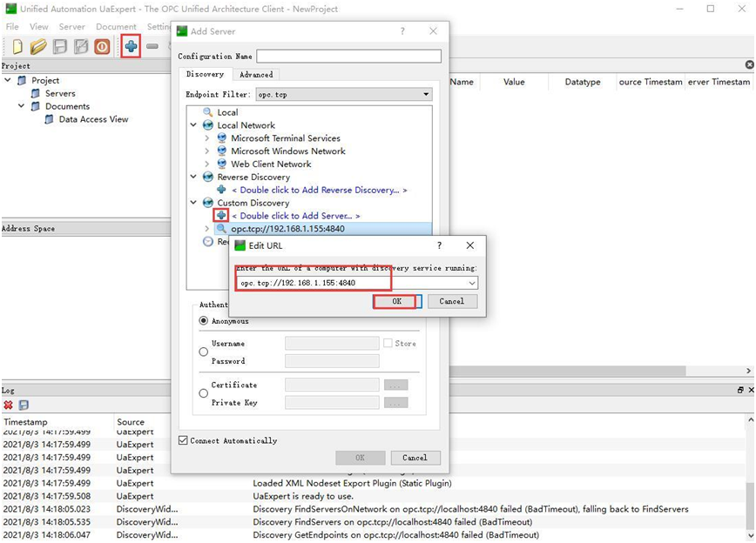Expand the opc.tcp://192.168.1.155:4840 node
The image size is (756, 543).
(207, 228)
